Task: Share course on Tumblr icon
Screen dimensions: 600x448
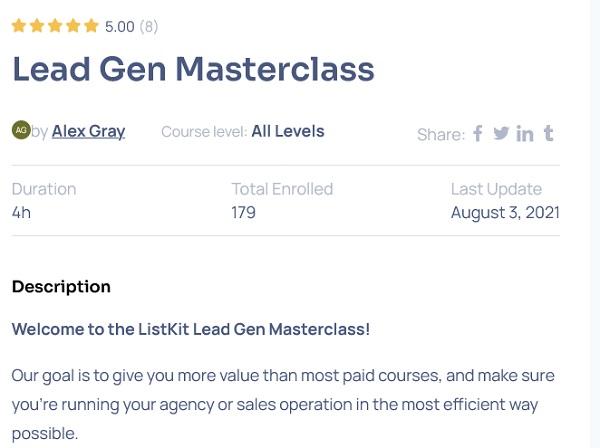Action: pyautogui.click(x=548, y=133)
